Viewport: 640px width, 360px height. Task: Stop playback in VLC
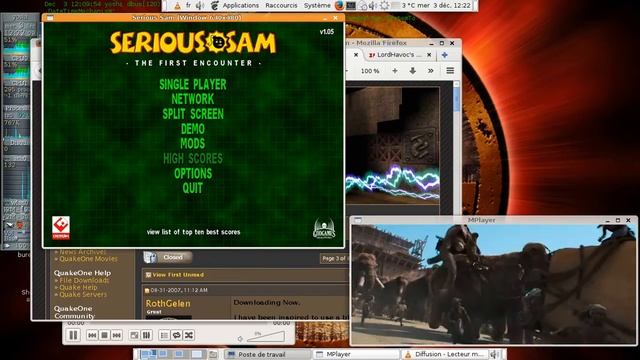click(x=104, y=335)
